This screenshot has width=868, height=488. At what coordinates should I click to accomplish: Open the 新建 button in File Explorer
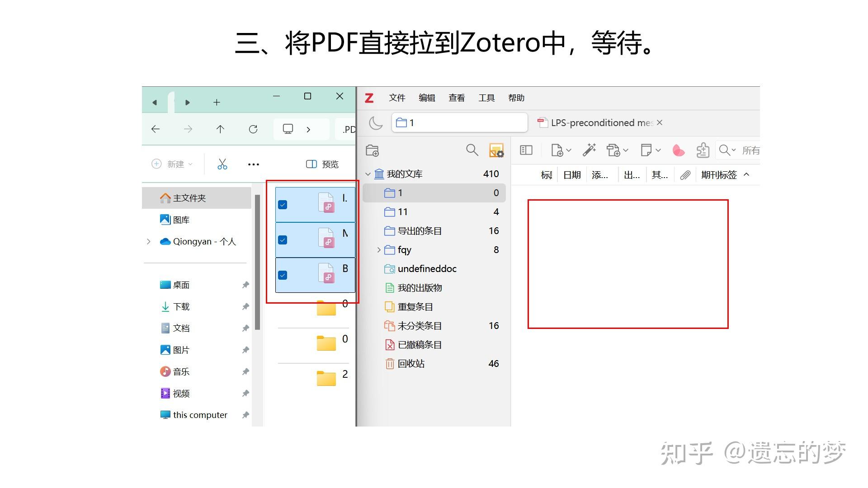tap(172, 164)
